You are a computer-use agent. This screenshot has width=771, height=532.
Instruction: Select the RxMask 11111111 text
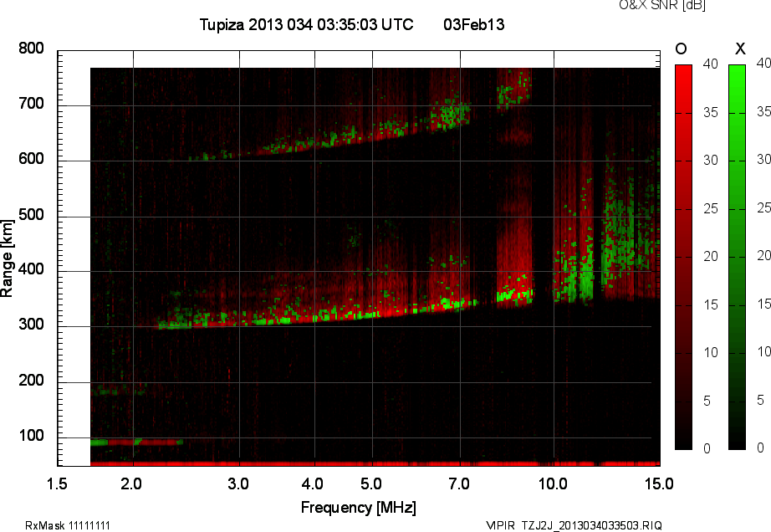(68, 525)
